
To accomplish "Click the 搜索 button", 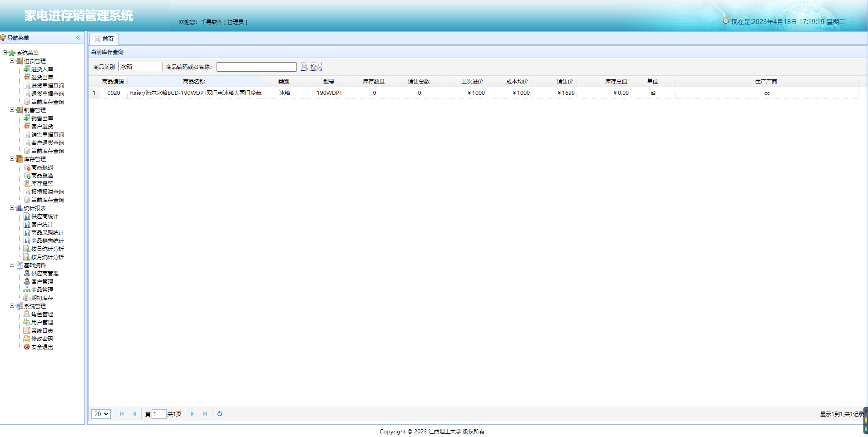I will coord(311,67).
